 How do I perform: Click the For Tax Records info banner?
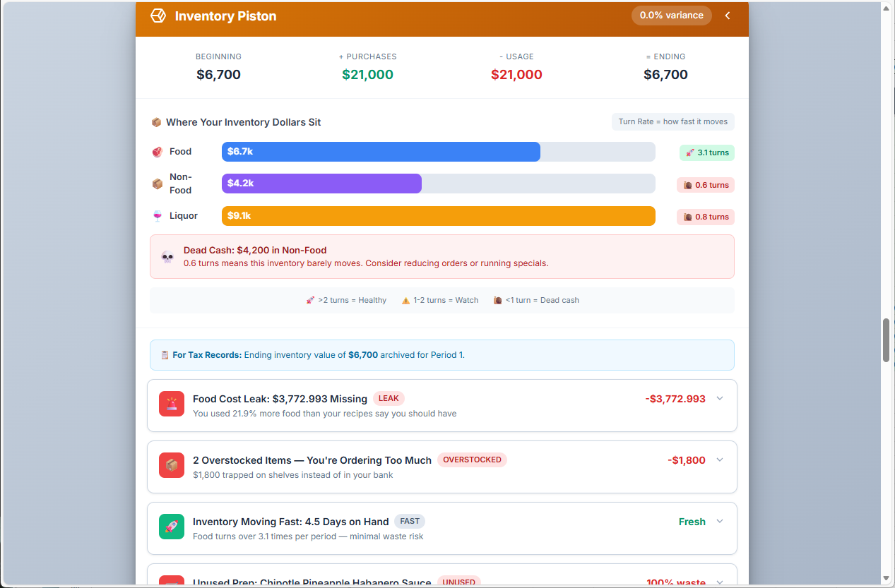441,354
